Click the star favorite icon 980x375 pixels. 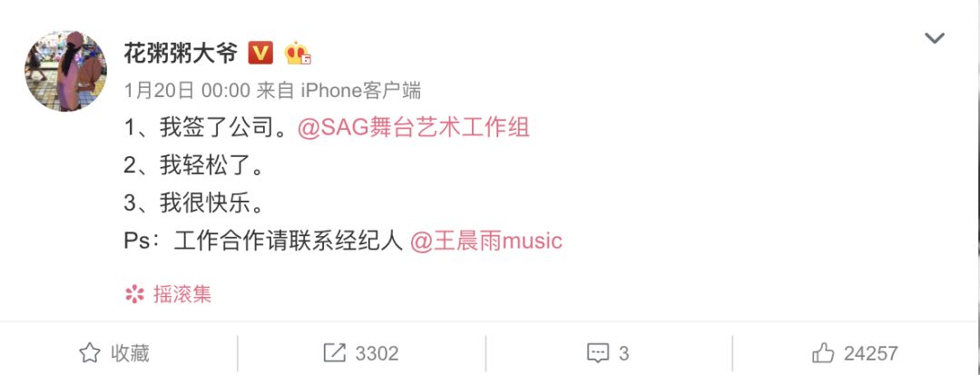(x=90, y=353)
